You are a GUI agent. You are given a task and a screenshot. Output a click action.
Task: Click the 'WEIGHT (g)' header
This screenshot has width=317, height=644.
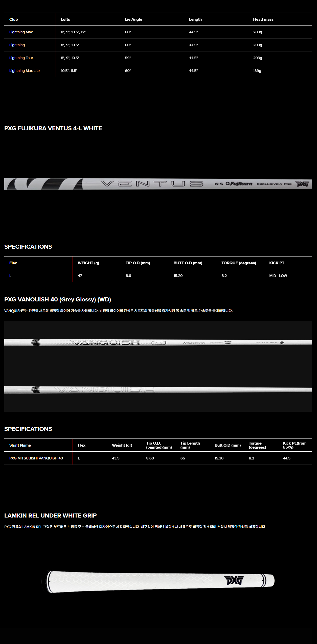click(x=88, y=263)
